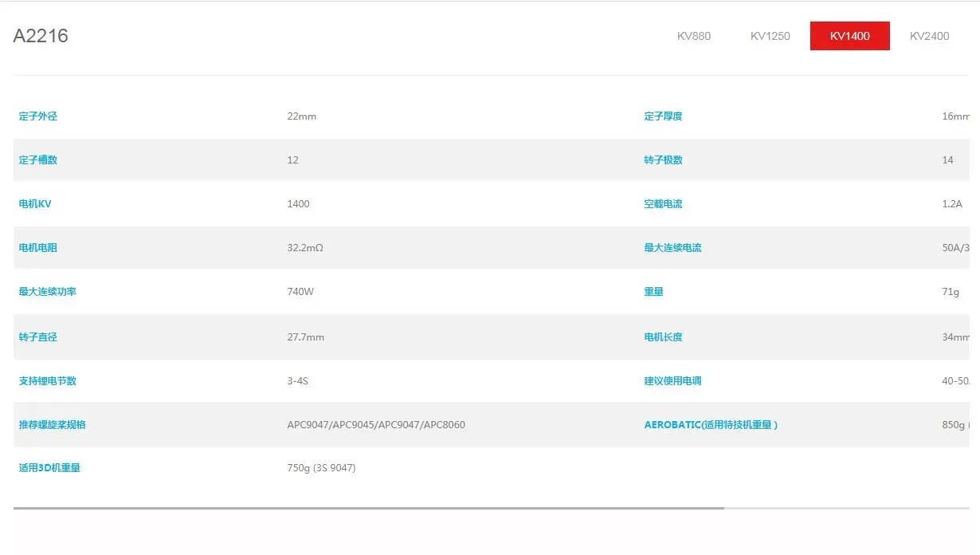Click the 转子直径 label

click(38, 337)
